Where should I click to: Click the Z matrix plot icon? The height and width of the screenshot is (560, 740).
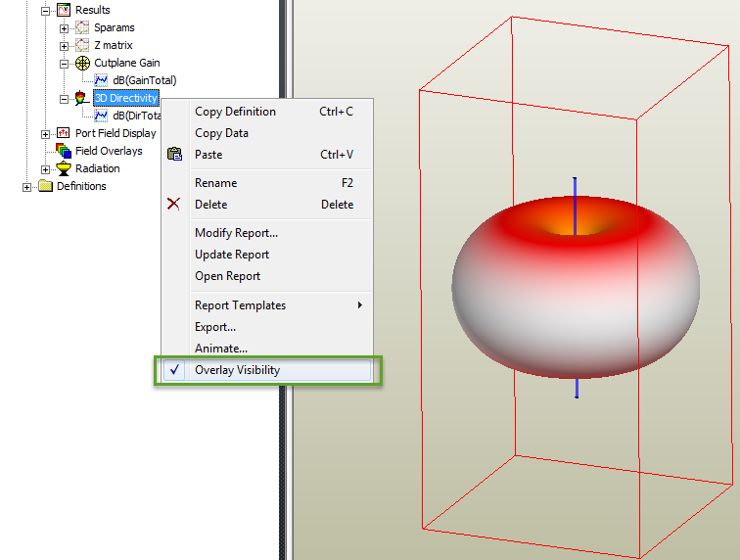(x=82, y=45)
